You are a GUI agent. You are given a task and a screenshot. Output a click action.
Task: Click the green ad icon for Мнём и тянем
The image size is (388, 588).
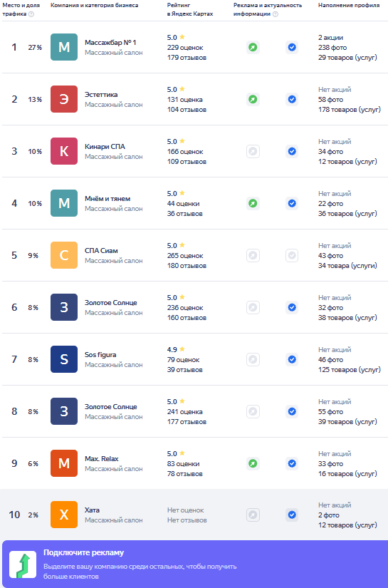tap(253, 203)
